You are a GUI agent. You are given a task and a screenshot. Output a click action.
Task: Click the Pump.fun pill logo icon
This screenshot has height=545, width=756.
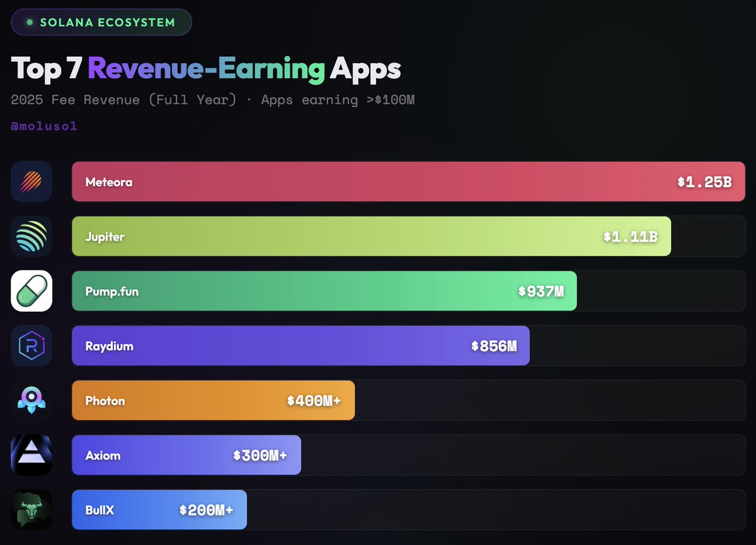[x=31, y=290]
